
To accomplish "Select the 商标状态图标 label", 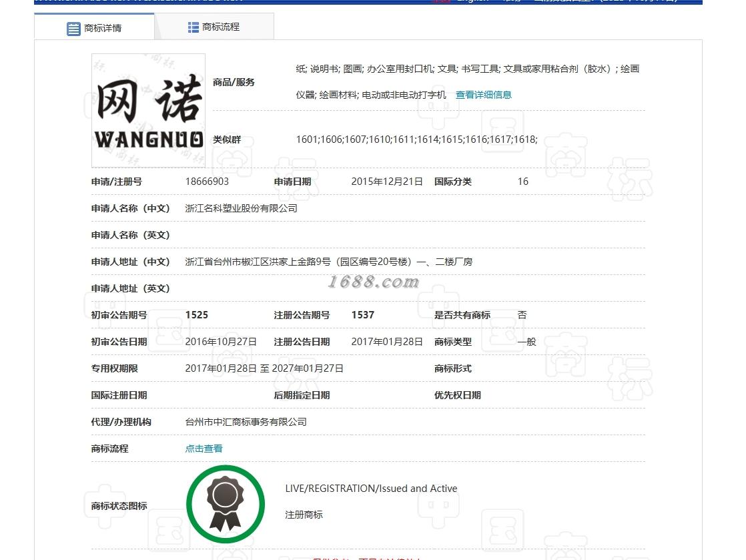I will [x=119, y=506].
